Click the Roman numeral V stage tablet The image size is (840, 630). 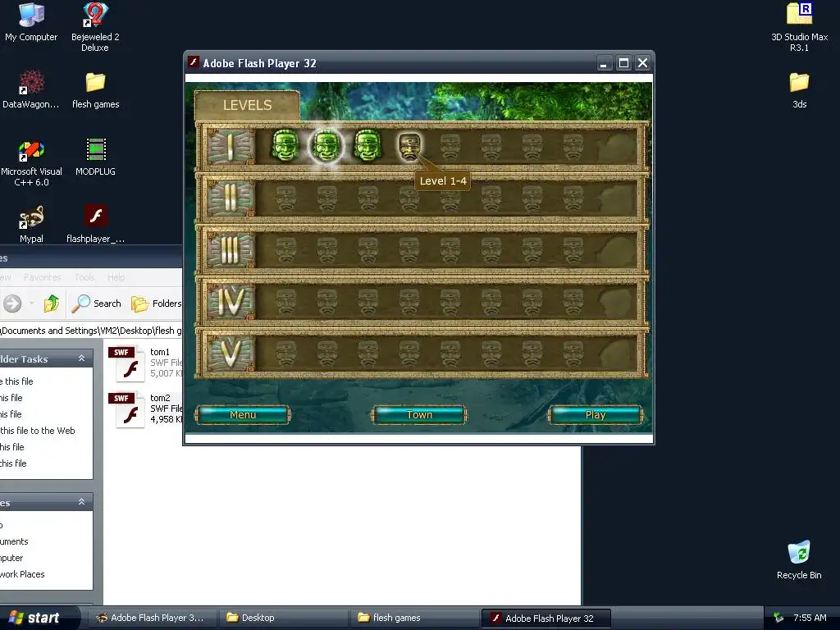230,353
